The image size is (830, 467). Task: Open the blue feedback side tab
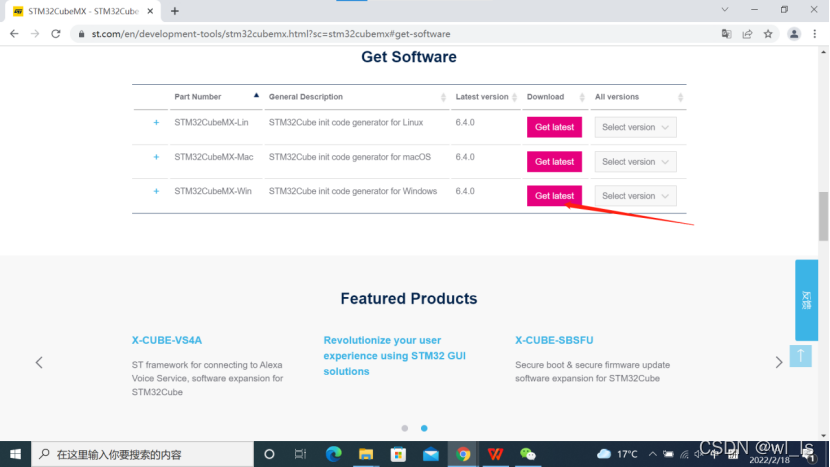(806, 300)
